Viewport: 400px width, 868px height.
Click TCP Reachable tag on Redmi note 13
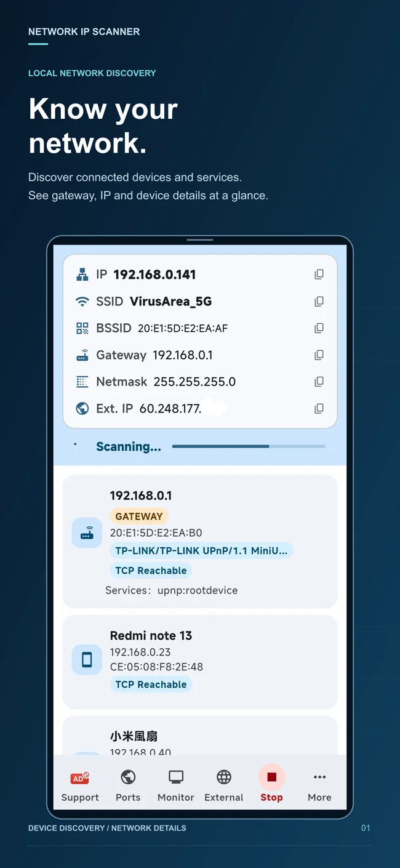point(151,685)
